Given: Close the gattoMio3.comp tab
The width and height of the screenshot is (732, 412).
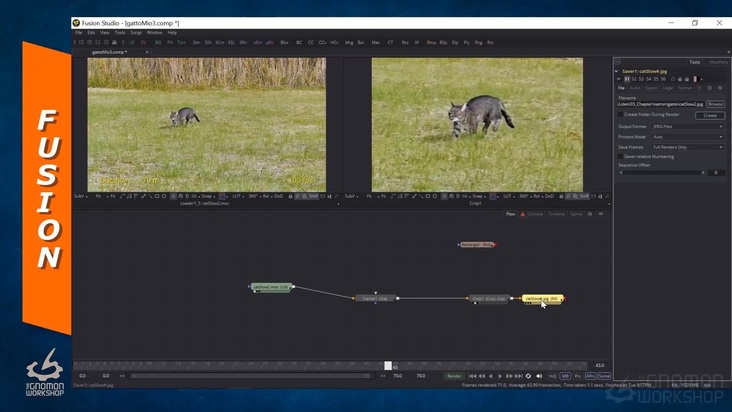Looking at the screenshot, I should click(x=147, y=52).
